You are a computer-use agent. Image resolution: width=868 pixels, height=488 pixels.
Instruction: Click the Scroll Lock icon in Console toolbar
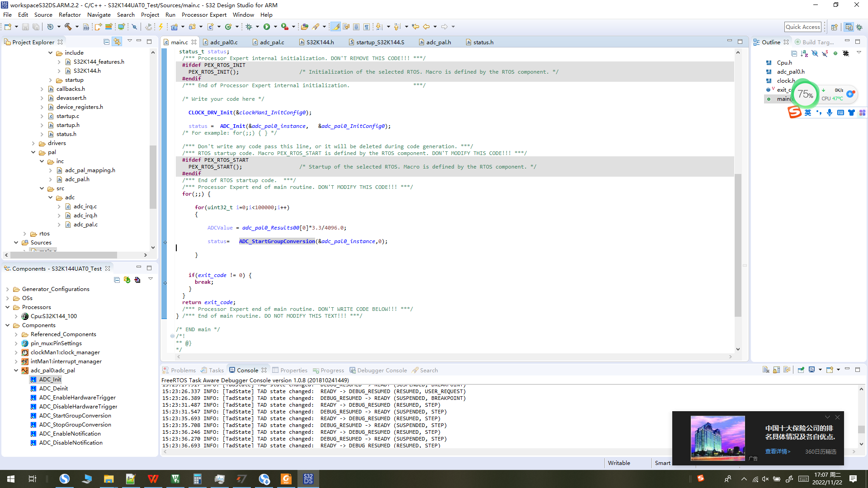(776, 370)
